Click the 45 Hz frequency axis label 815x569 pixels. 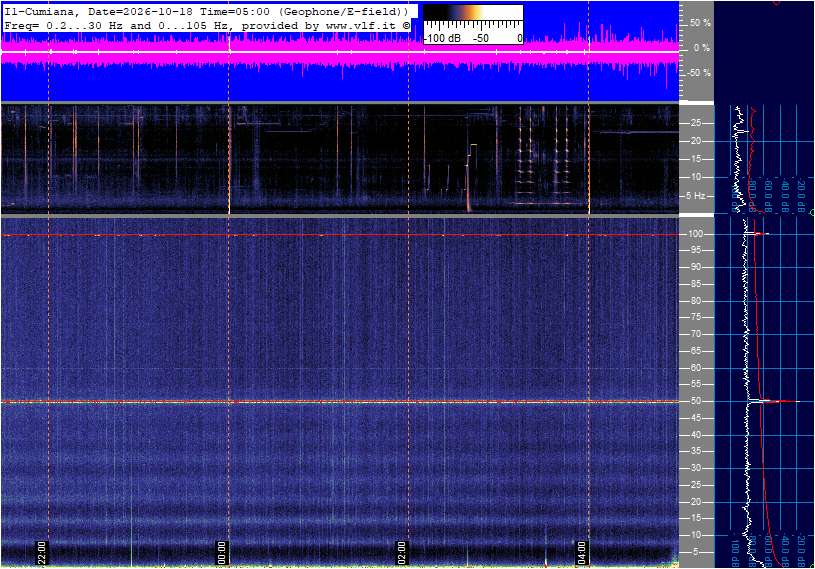coord(695,418)
